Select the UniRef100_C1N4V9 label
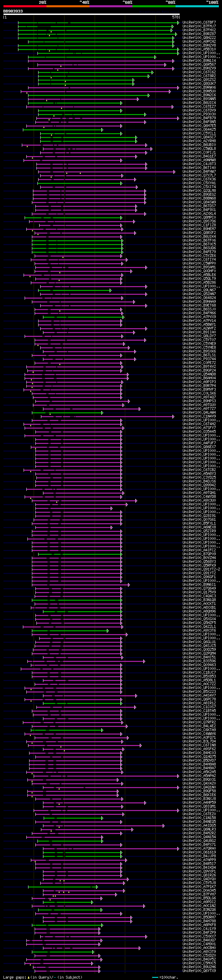The width and height of the screenshot is (222, 980). pos(199,416)
